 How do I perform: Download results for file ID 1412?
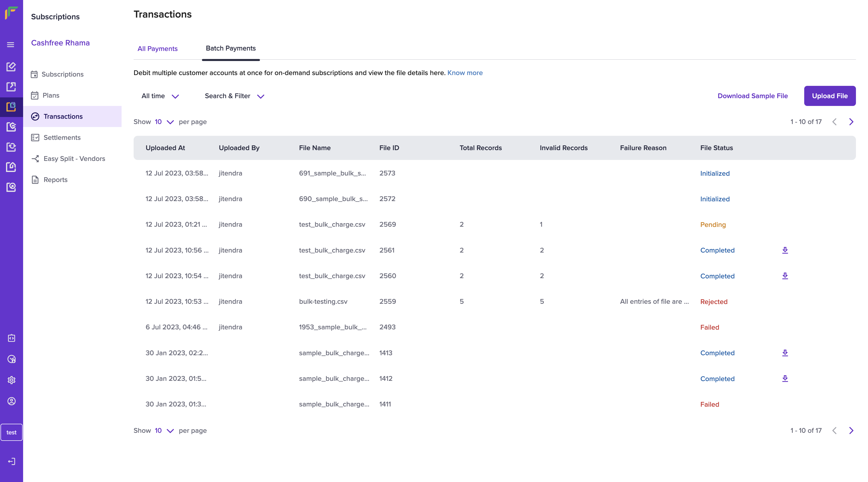(x=785, y=379)
